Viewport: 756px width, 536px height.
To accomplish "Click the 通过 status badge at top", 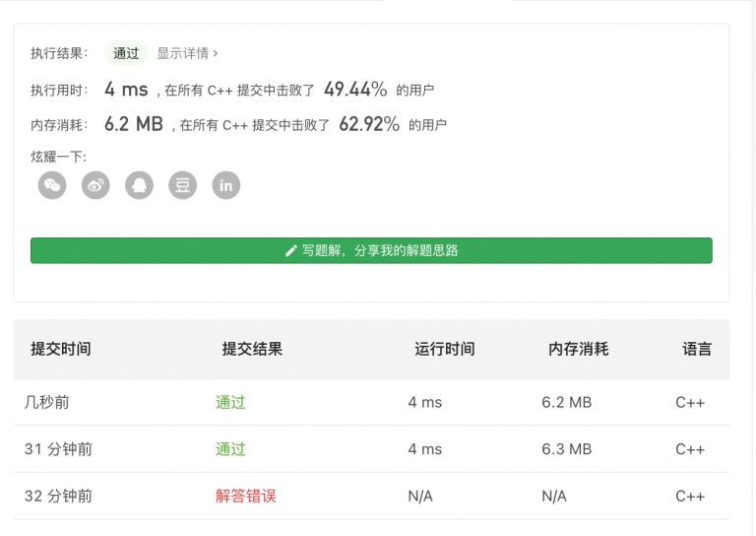I will [x=126, y=53].
